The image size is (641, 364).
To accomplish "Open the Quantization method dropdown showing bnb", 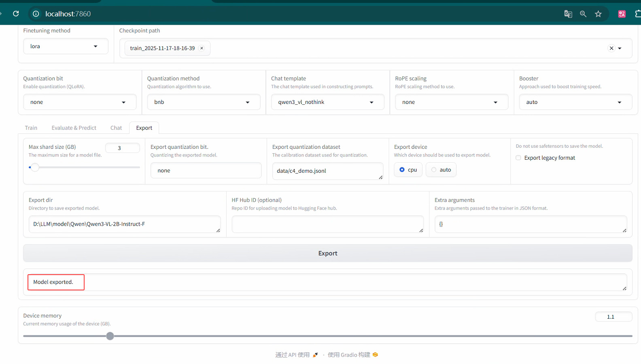I will pos(204,102).
